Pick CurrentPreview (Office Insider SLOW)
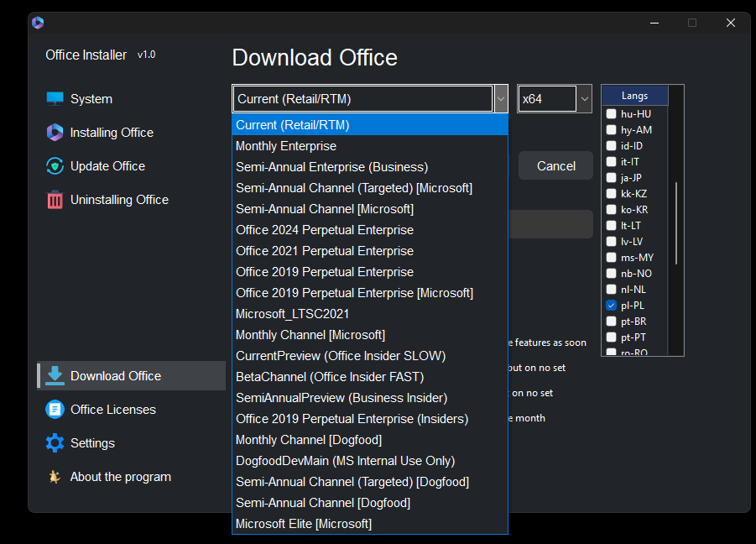Screen dimensions: 756x544 tap(370, 356)
